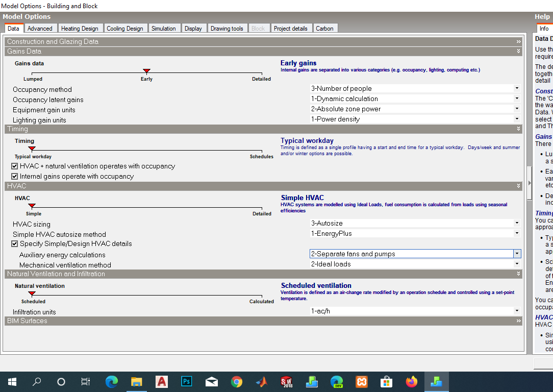Open the Mail app from the taskbar
The height and width of the screenshot is (392, 553).
click(212, 382)
